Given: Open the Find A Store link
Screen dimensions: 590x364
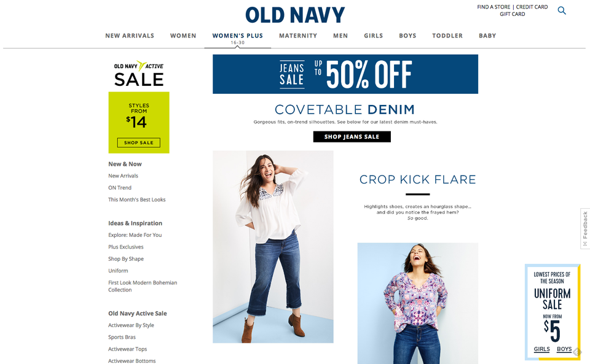Looking at the screenshot, I should (x=494, y=7).
